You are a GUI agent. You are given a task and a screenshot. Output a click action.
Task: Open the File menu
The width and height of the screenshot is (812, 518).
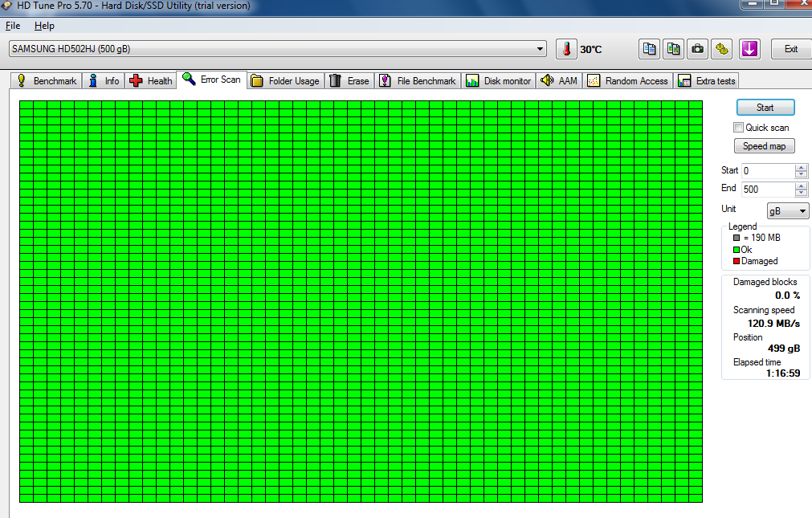coord(13,26)
